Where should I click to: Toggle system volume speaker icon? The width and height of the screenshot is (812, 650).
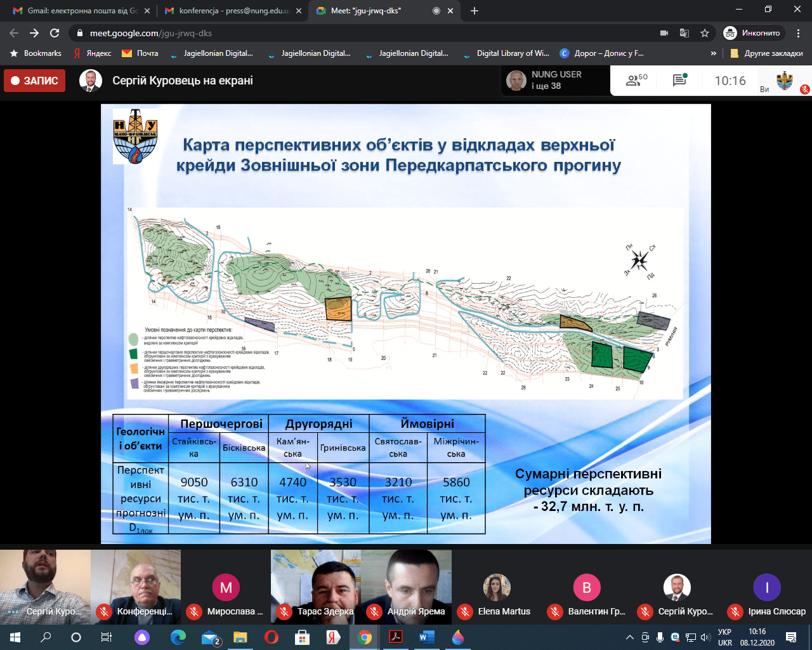click(705, 637)
